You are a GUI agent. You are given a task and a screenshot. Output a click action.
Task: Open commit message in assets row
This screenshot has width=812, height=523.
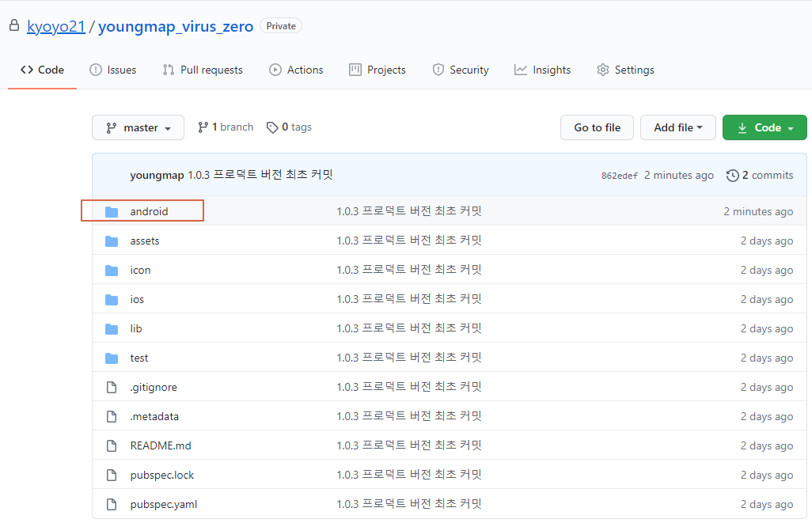coord(409,241)
